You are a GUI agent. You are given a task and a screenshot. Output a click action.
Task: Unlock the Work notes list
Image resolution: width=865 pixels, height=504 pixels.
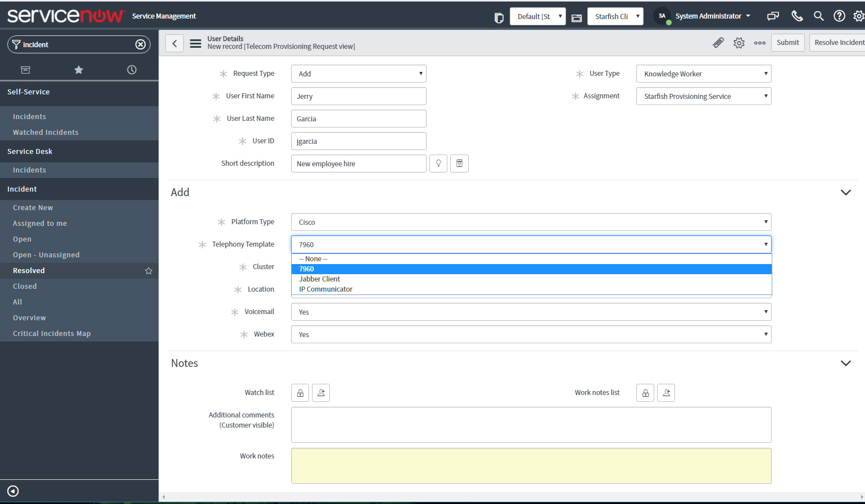coord(645,393)
